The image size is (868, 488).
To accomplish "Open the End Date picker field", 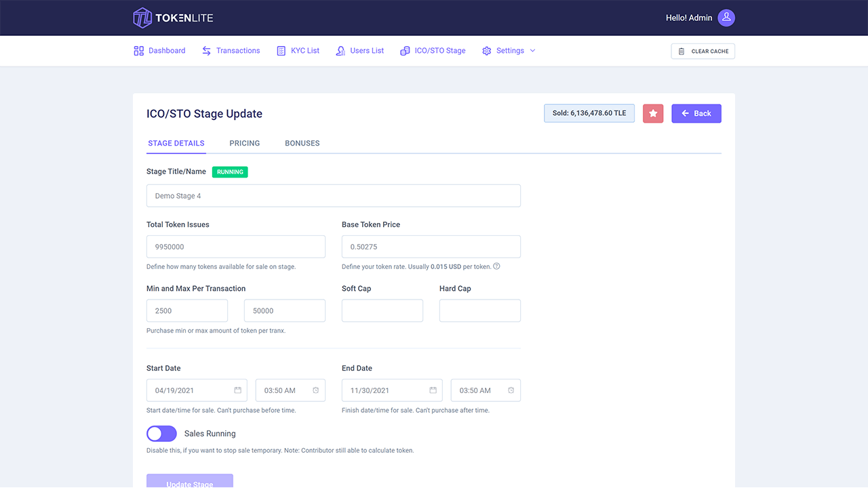I will click(385, 390).
